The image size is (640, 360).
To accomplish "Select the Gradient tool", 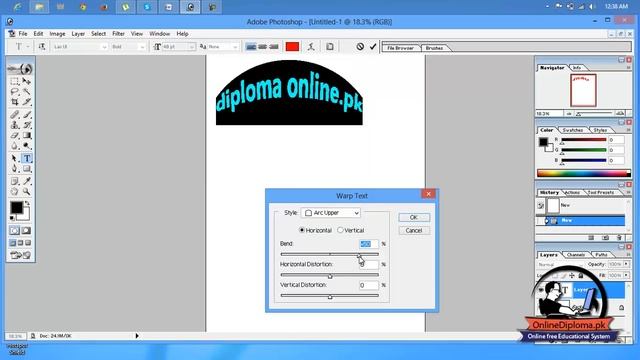I will pyautogui.click(x=27, y=135).
